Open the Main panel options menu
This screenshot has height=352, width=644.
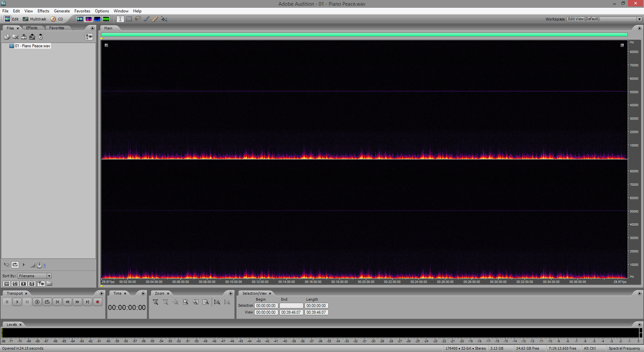pyautogui.click(x=640, y=28)
